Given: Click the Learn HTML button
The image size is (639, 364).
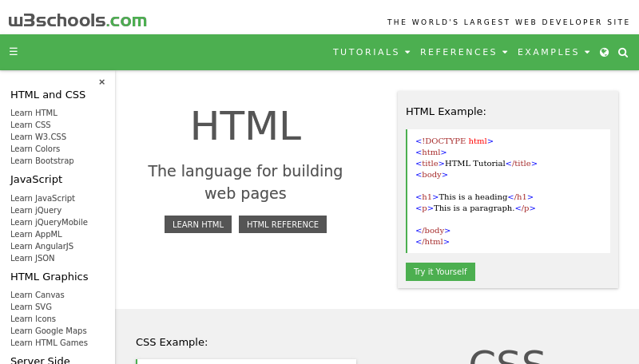Looking at the screenshot, I should point(198,224).
